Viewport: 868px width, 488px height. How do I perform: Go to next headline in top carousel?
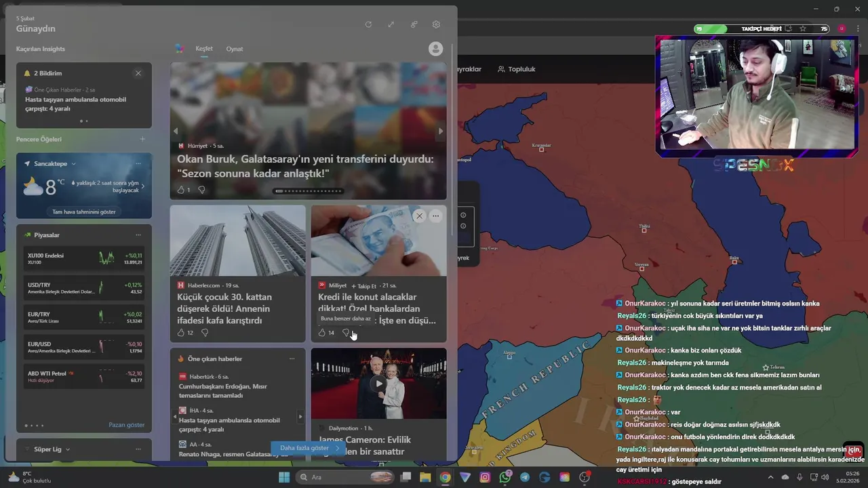[441, 131]
